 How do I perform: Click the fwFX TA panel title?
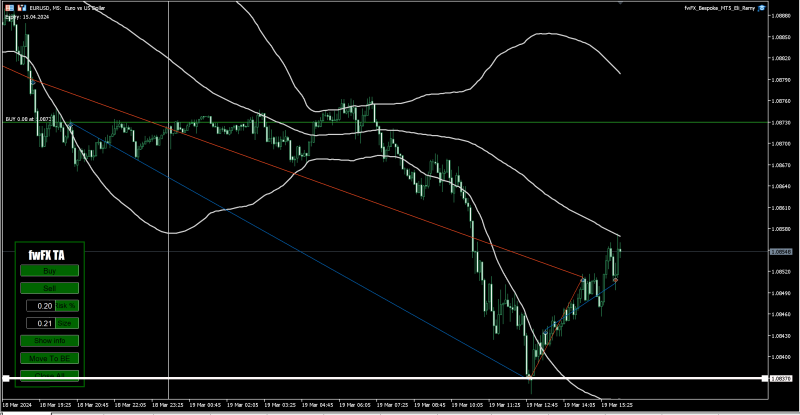click(x=46, y=255)
